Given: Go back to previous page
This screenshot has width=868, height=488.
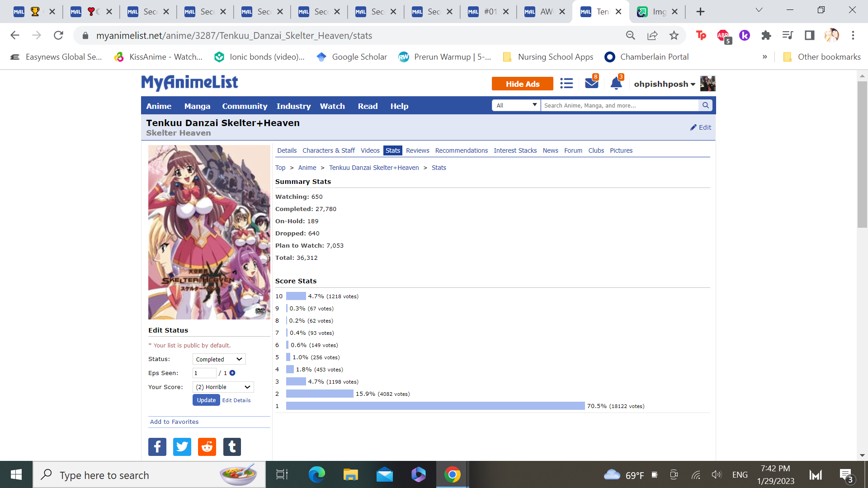Looking at the screenshot, I should [15, 35].
